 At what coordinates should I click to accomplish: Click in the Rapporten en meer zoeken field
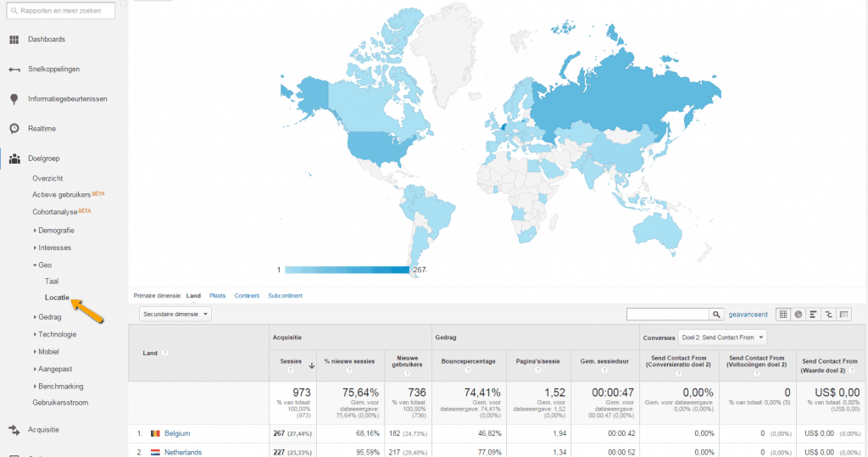(x=61, y=10)
